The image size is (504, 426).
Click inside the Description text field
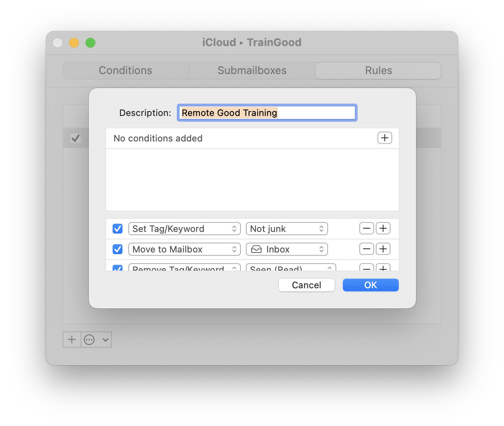267,112
